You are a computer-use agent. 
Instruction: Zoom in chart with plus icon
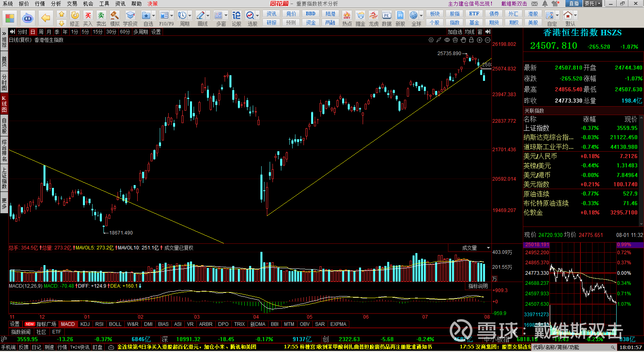pyautogui.click(x=479, y=40)
